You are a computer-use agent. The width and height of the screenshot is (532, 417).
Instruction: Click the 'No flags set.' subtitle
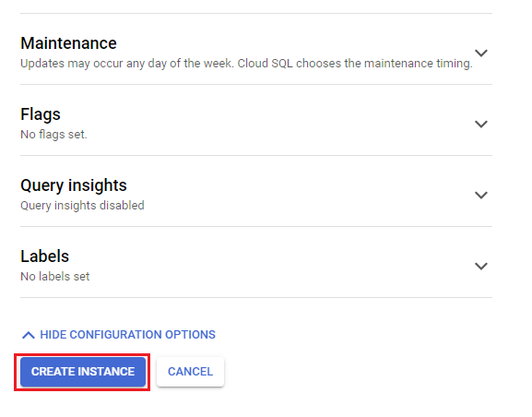point(54,135)
